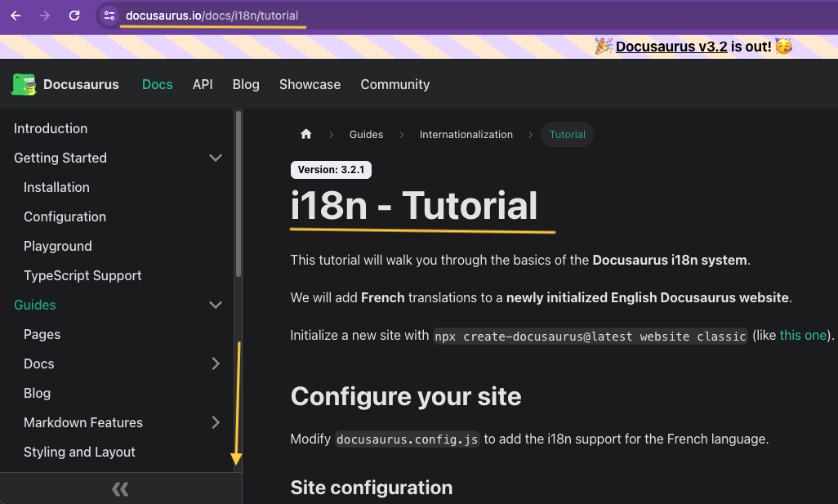Click the npx create-docusaurus@latest code snippet
This screenshot has height=504, width=838.
pyautogui.click(x=590, y=337)
